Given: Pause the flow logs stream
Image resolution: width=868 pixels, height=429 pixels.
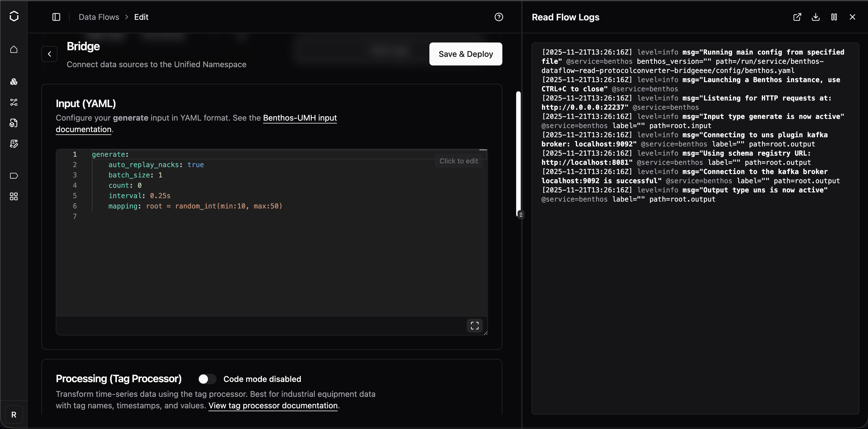Looking at the screenshot, I should 834,17.
